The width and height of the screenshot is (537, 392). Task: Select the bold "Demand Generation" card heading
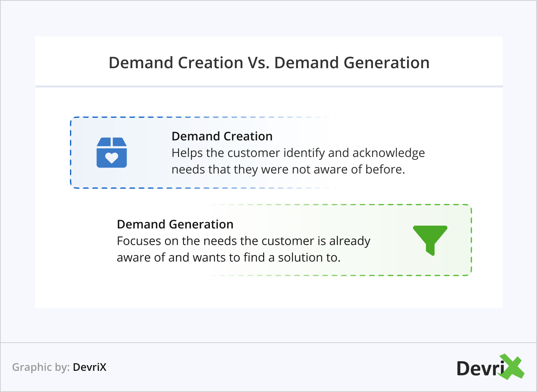(175, 224)
